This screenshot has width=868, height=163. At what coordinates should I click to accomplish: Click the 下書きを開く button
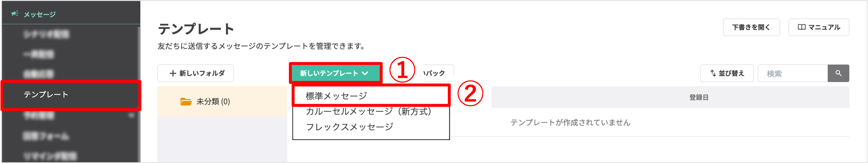coord(751,27)
